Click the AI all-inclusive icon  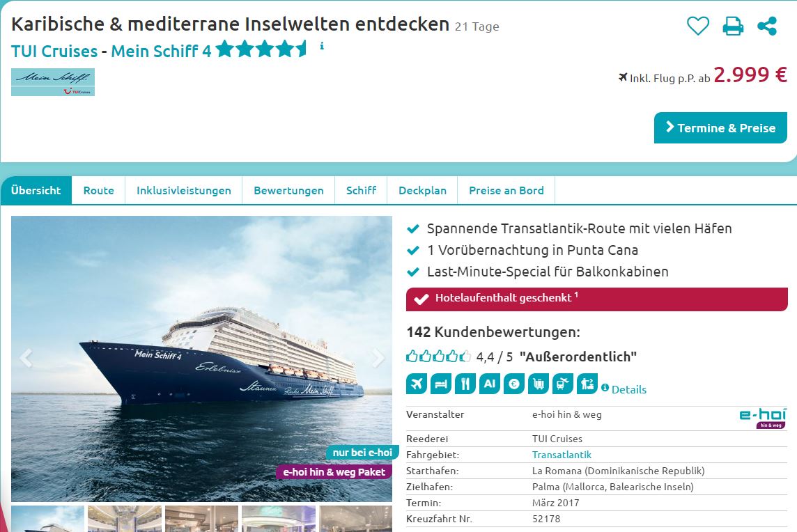(490, 384)
